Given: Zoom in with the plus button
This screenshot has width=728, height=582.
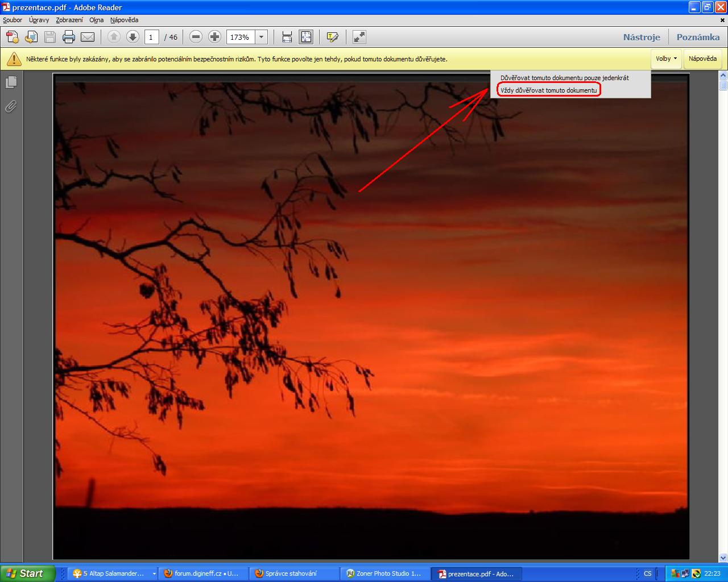Looking at the screenshot, I should tap(214, 37).
